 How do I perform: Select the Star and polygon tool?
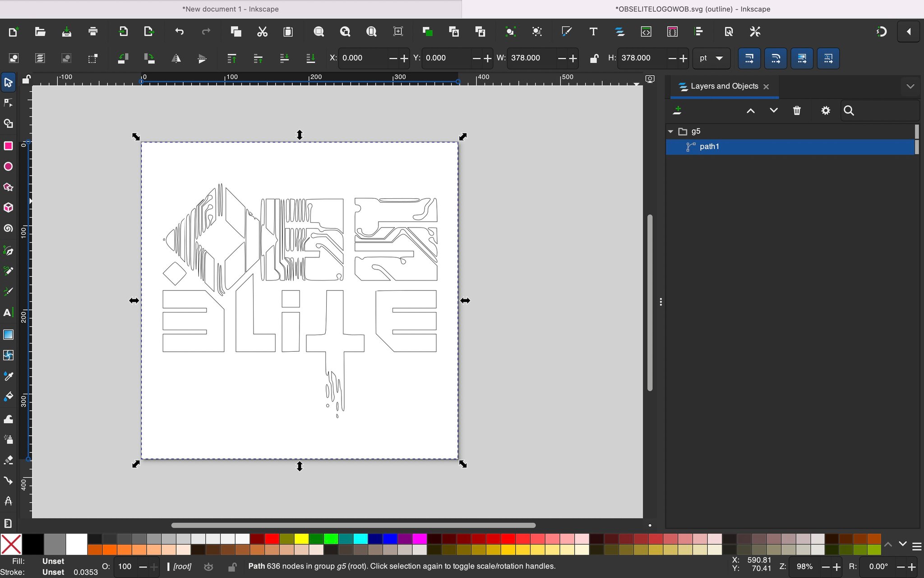coord(8,187)
